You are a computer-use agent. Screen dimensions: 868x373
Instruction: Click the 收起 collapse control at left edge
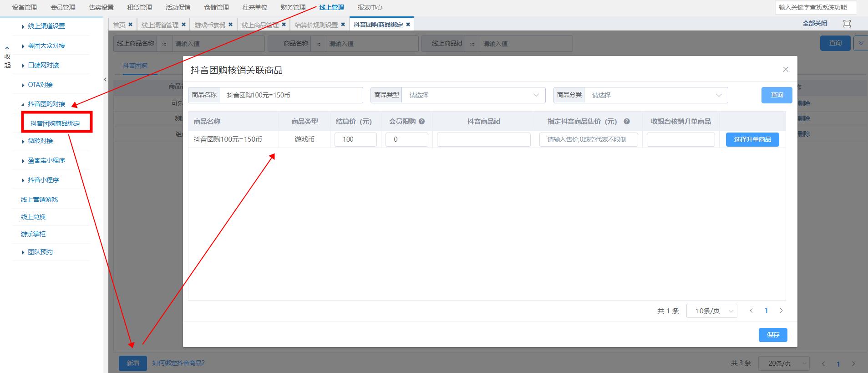[7, 57]
